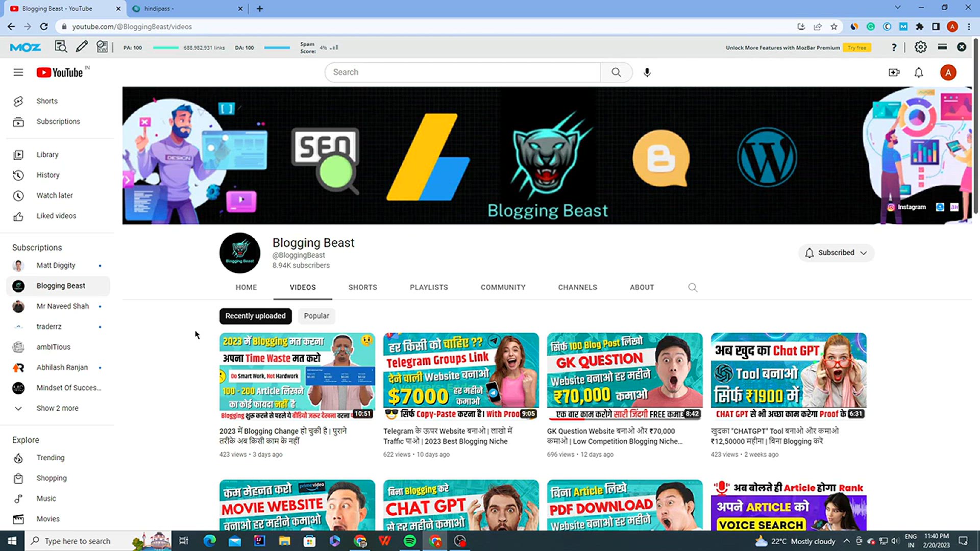Select the Recently uploaded filter chip
The height and width of the screenshot is (551, 980).
(256, 316)
